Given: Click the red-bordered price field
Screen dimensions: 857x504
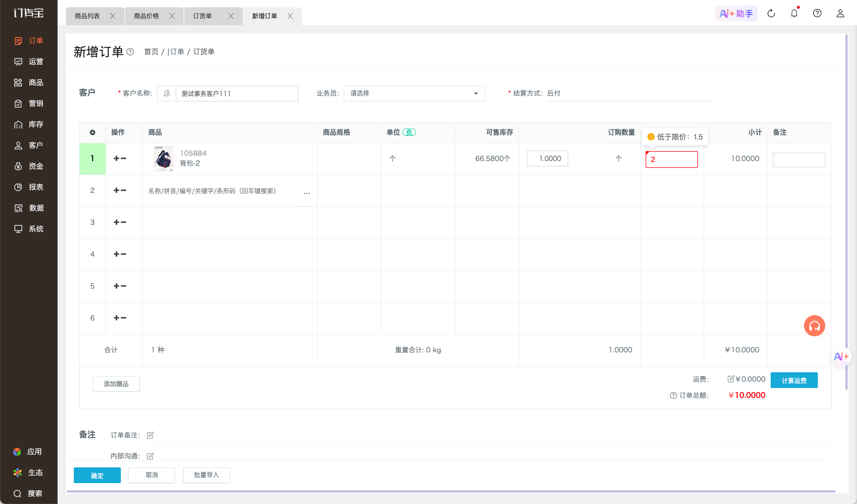Looking at the screenshot, I should 672,159.
